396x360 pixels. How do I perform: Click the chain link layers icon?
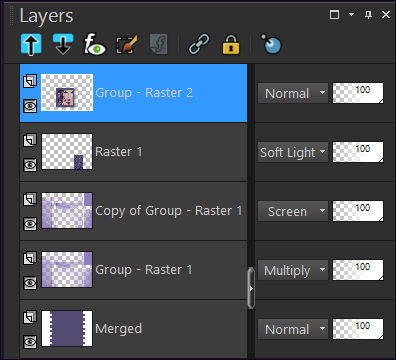[199, 44]
